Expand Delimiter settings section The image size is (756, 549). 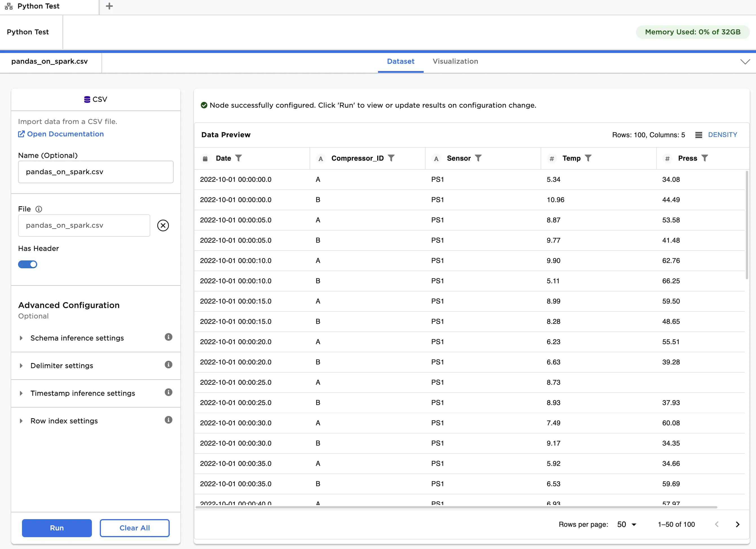point(62,366)
